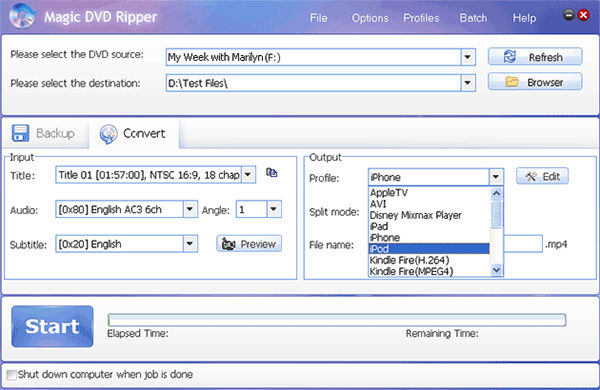Open the Audio track dropdown
Viewport: 600px width, 390px height.
[189, 209]
